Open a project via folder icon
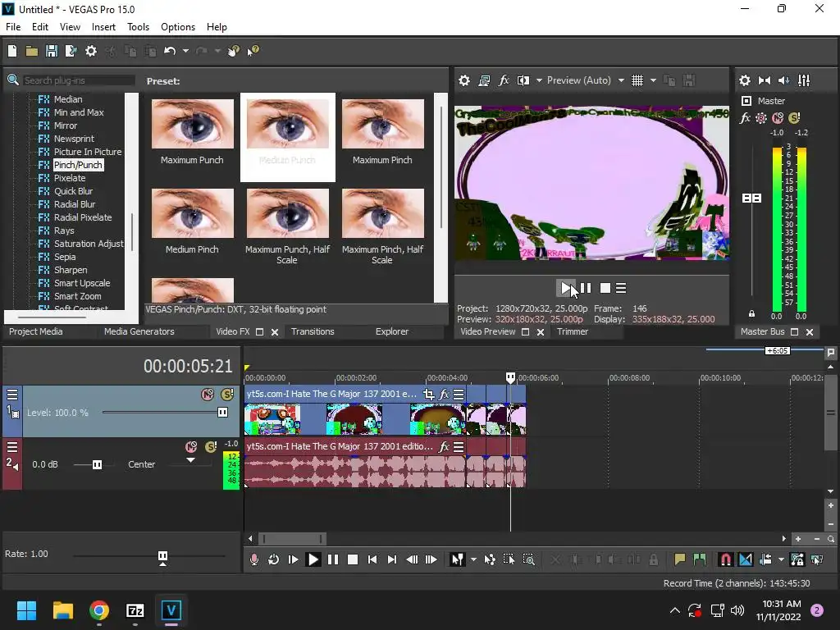 32,51
